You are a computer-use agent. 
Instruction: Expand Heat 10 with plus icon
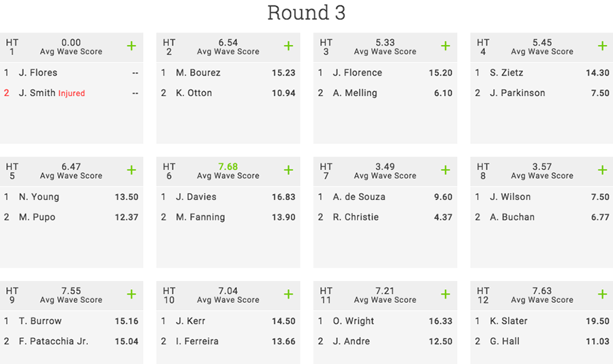289,295
